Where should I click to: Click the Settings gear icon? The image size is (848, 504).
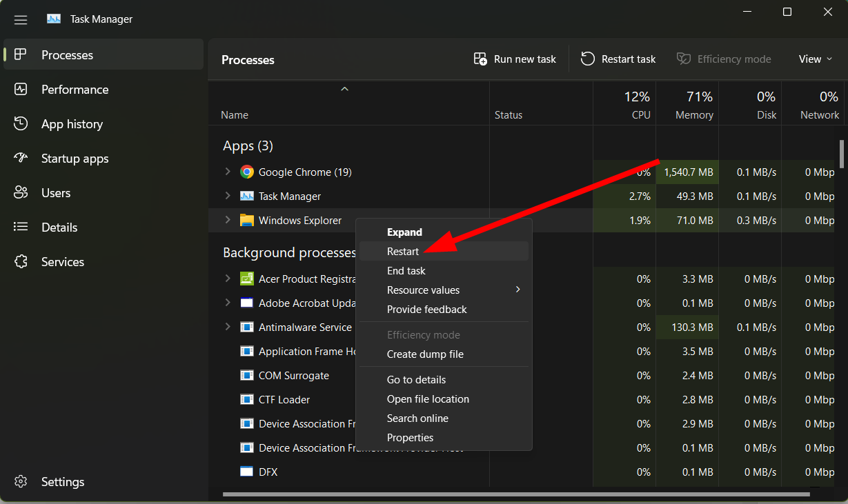(21, 481)
